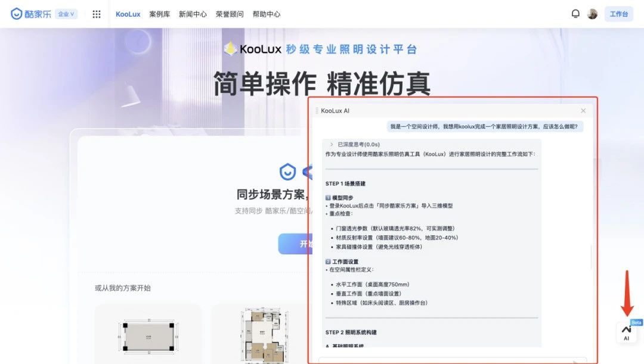Click the 'STEP 2 照明系统构建' heading
Screen dimensions: 644x364
(351, 332)
